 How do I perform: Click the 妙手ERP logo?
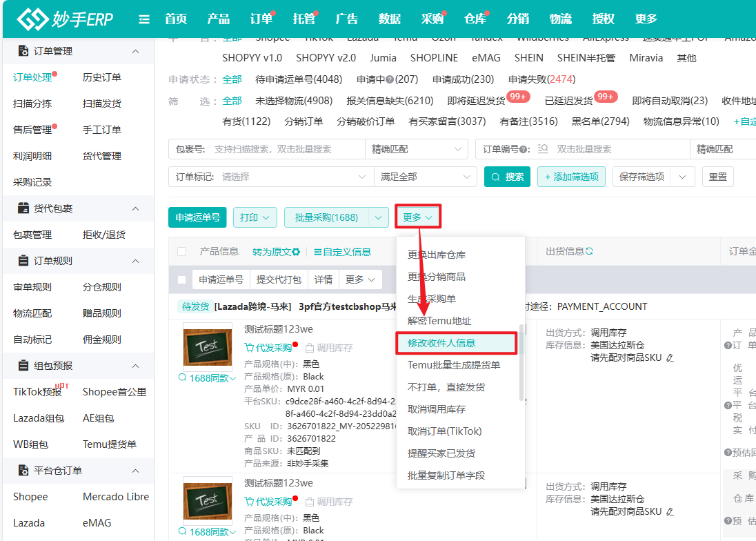click(x=65, y=19)
